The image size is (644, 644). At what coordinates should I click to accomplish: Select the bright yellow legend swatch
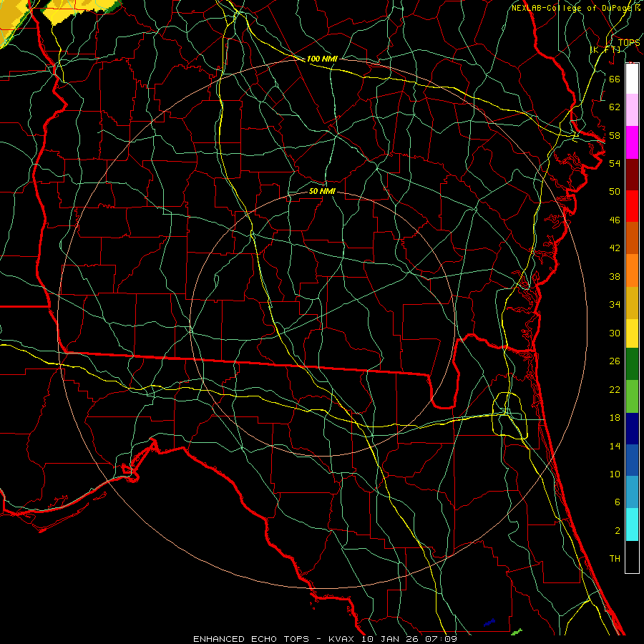632,333
